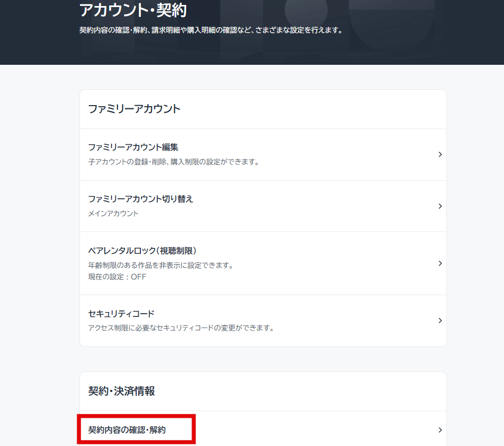Open 契約内容の確認・解約 in the red box
Screen dimensions: 504x446
[127, 430]
